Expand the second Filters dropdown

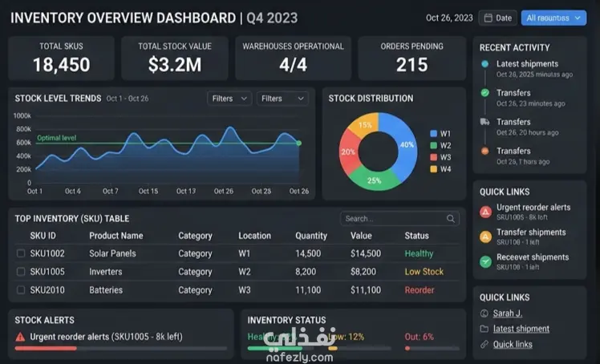282,99
